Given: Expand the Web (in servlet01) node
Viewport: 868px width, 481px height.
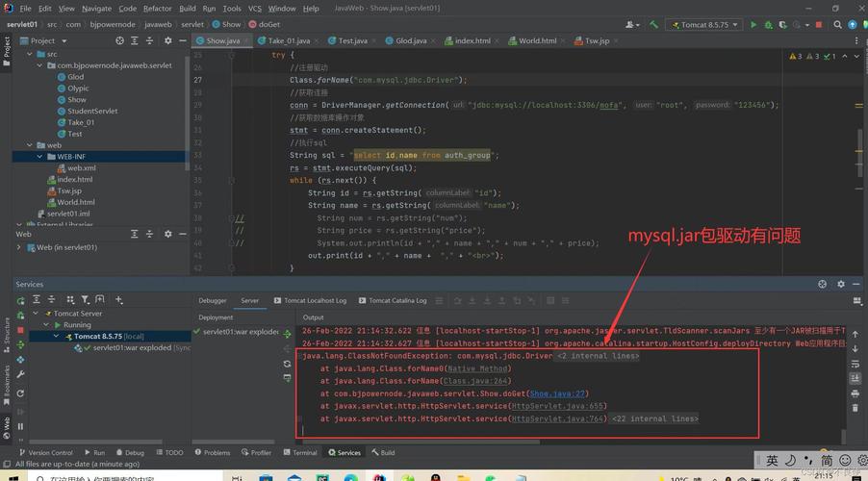Looking at the screenshot, I should pos(19,247).
